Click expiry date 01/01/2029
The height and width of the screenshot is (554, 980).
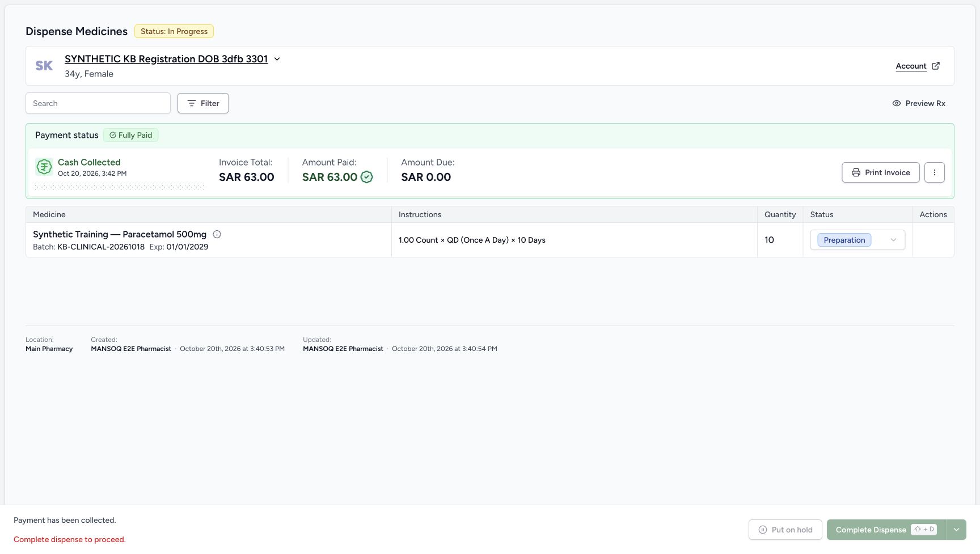pyautogui.click(x=187, y=247)
